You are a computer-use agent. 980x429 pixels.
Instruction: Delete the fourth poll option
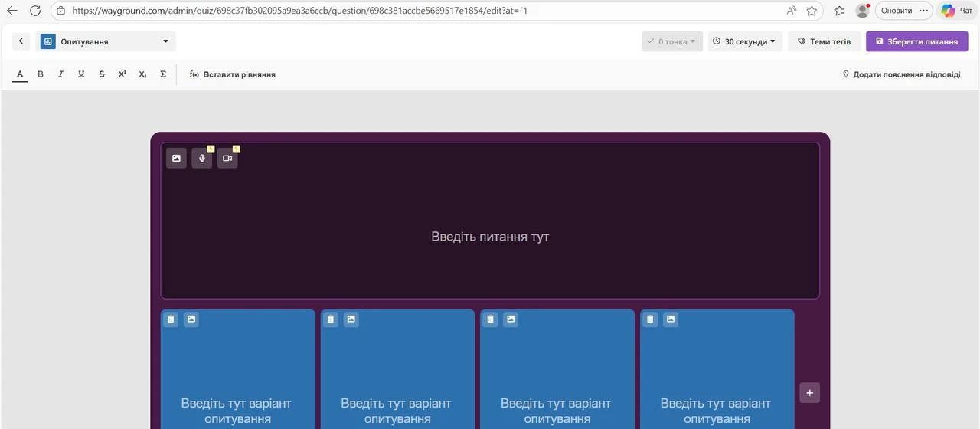pyautogui.click(x=650, y=319)
